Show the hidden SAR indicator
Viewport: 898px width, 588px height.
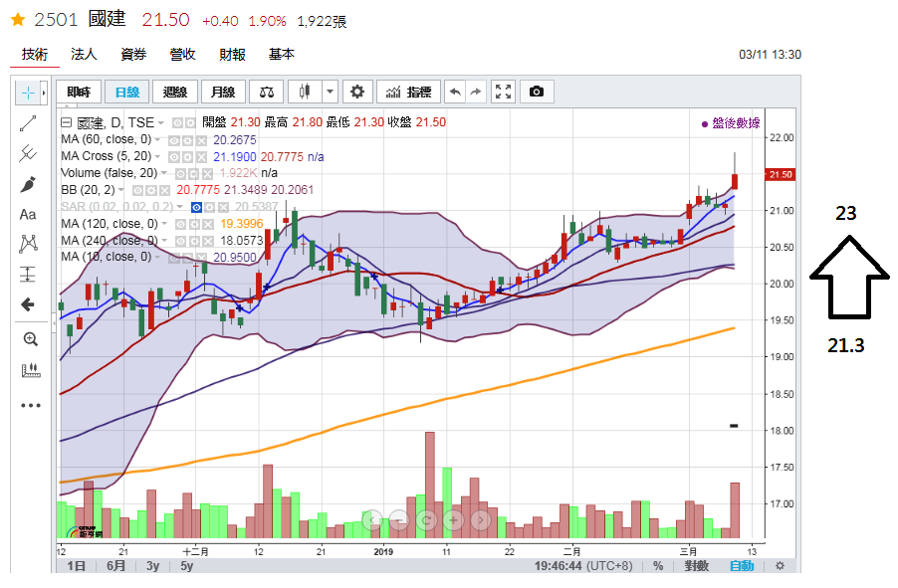196,207
